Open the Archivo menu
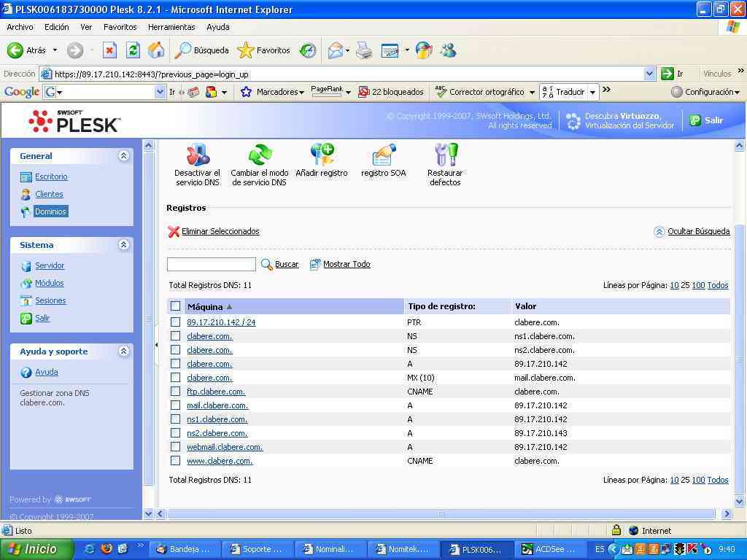 click(20, 27)
